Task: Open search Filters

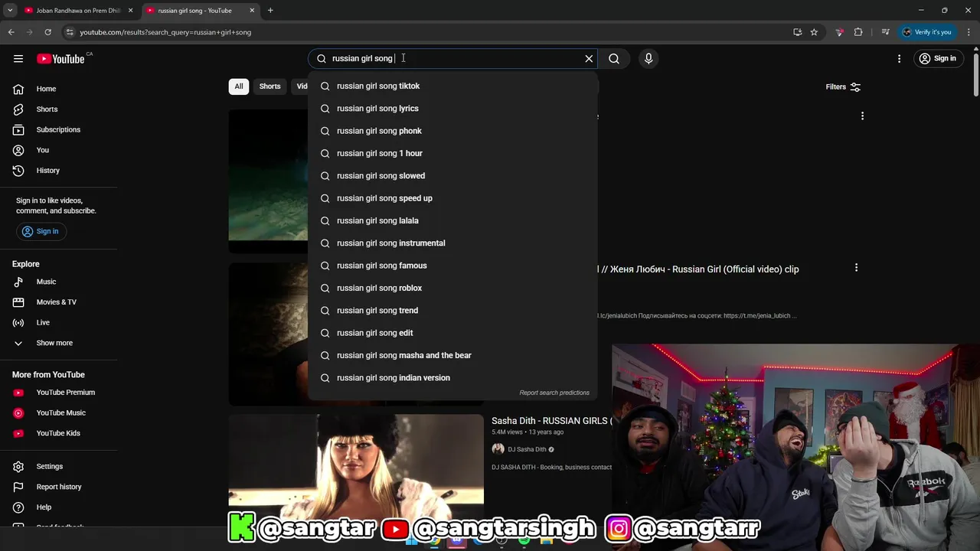Action: (x=843, y=87)
